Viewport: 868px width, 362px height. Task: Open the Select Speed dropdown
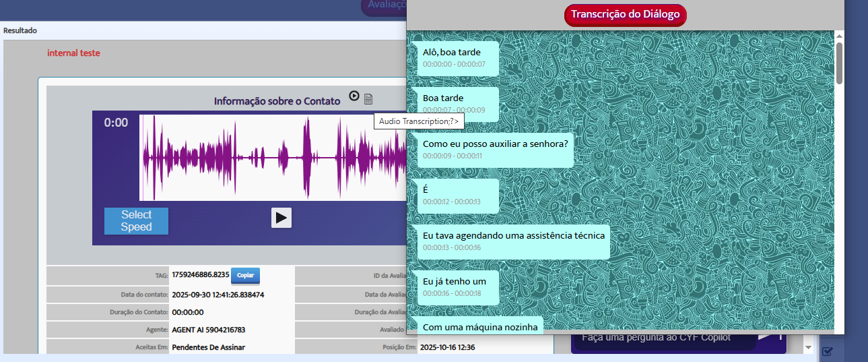(136, 220)
